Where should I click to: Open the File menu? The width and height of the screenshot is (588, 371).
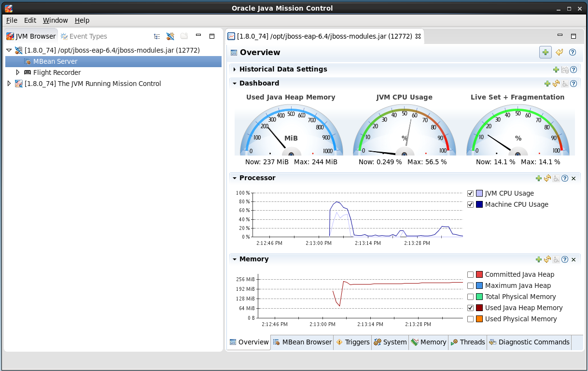coord(12,20)
